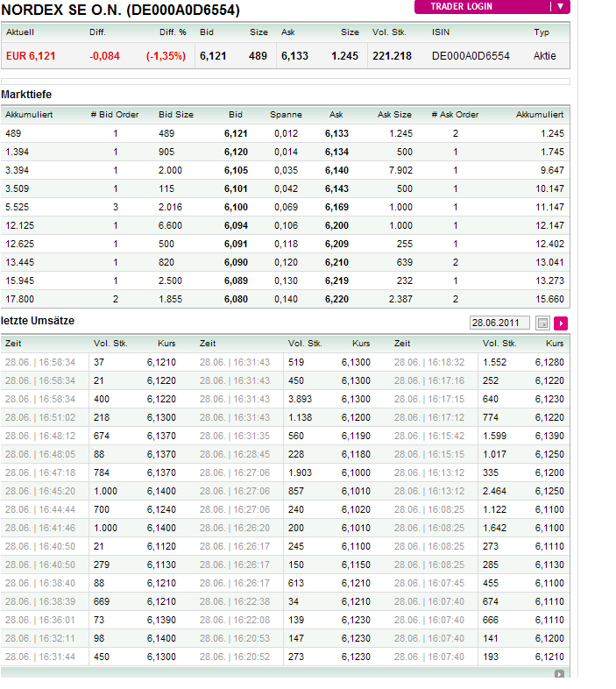Expand the Trader Login dropdown arrow
The image size is (616, 689).
point(560,6)
